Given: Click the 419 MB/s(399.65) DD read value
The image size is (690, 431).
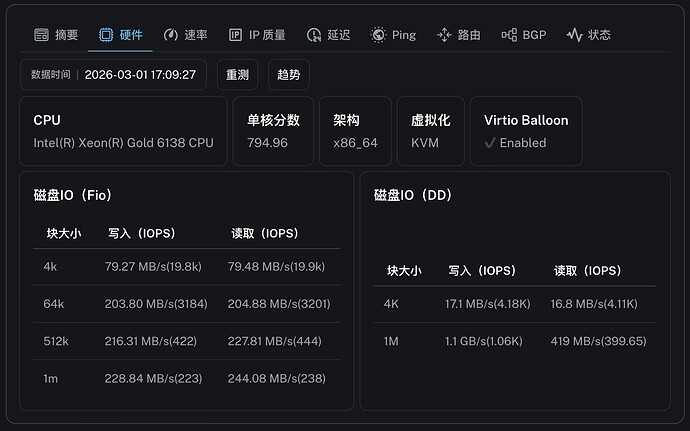Looking at the screenshot, I should click(x=598, y=341).
